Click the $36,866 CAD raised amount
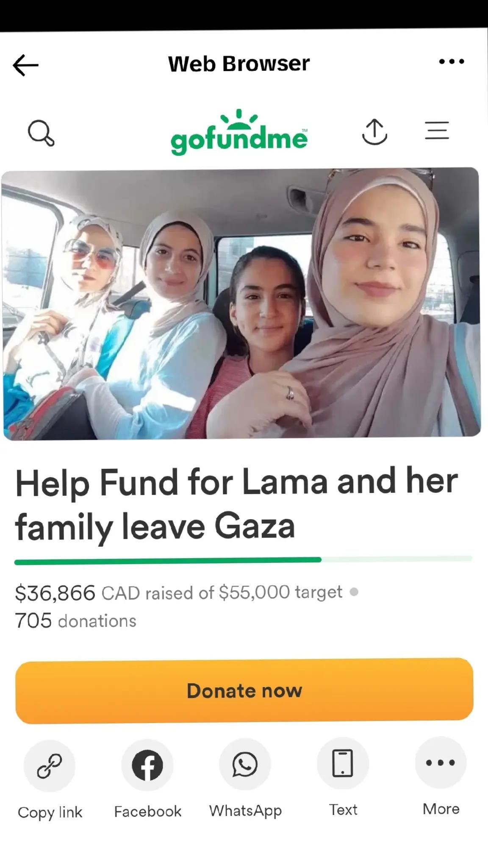 coord(77,593)
